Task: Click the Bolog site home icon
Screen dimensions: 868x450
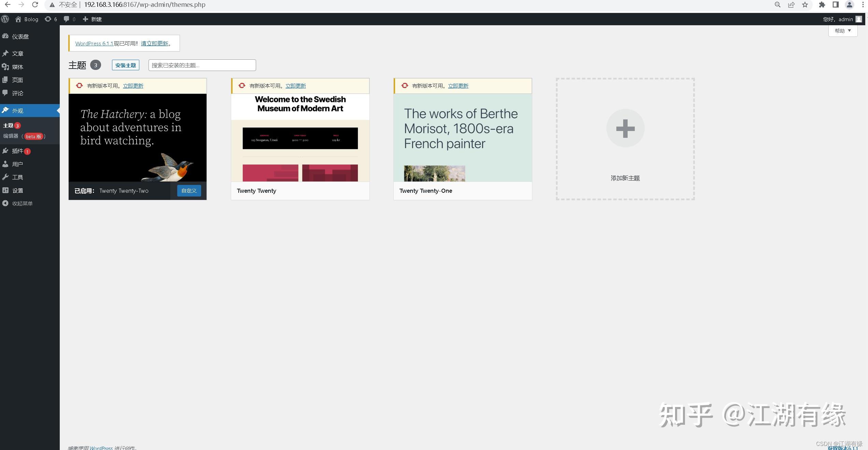Action: click(x=18, y=19)
